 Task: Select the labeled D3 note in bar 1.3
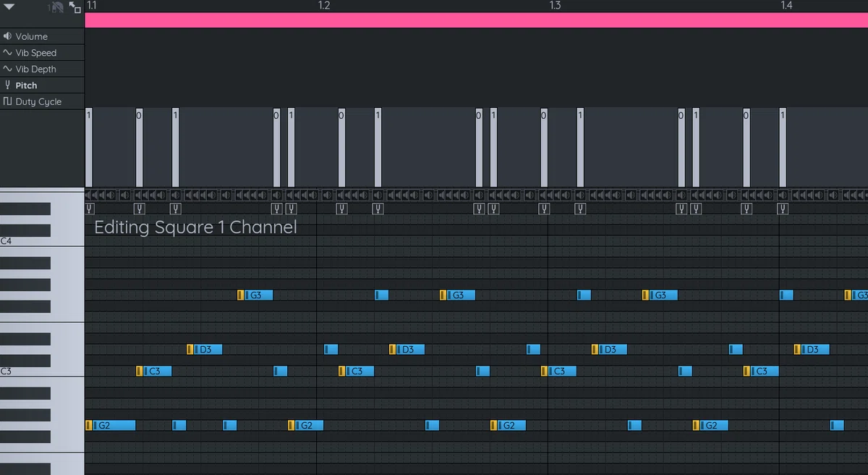[610, 349]
